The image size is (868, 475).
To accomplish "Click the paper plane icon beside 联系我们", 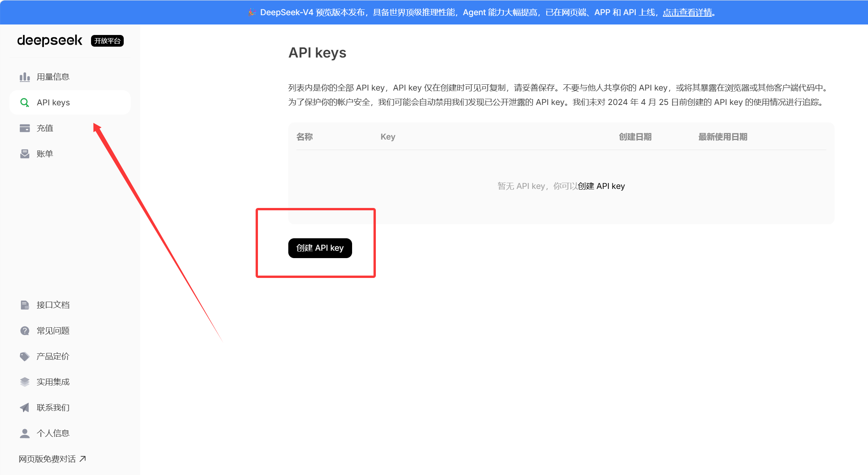I will click(x=25, y=408).
